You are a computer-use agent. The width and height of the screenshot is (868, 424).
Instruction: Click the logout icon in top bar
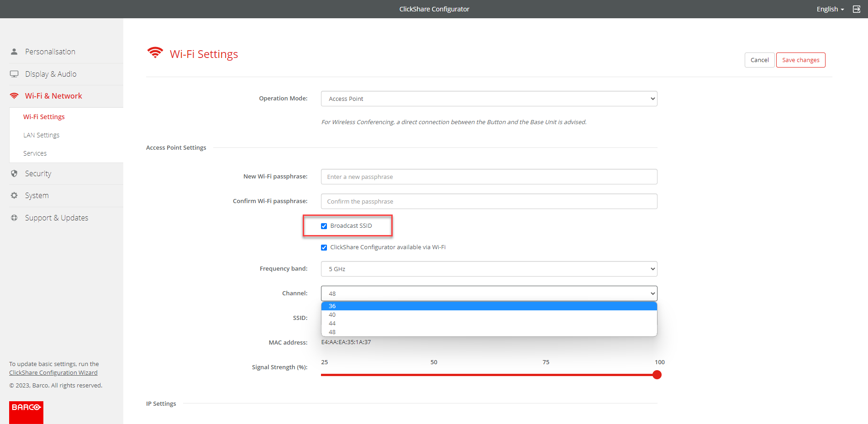tap(857, 9)
